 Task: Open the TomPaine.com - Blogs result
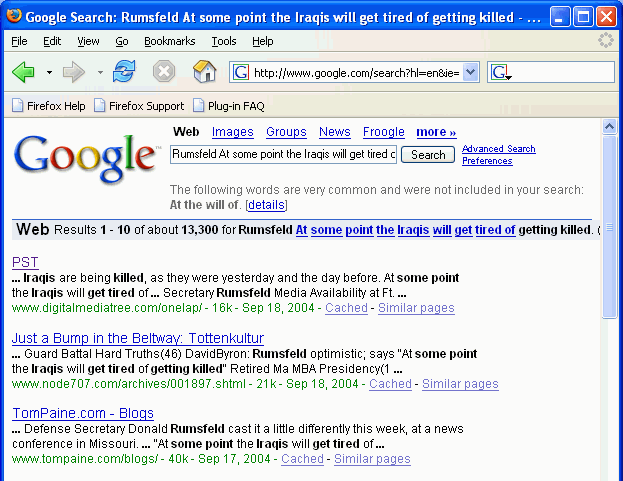point(83,413)
